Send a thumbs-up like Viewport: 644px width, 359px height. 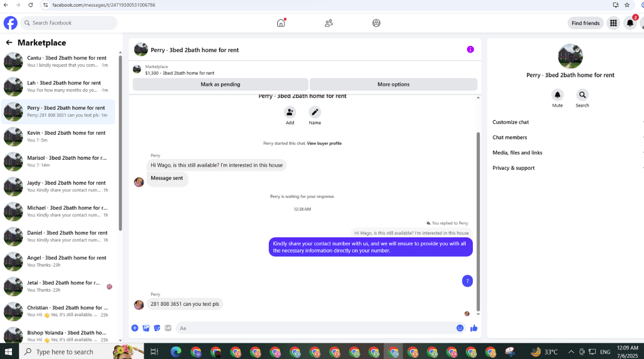point(474,328)
